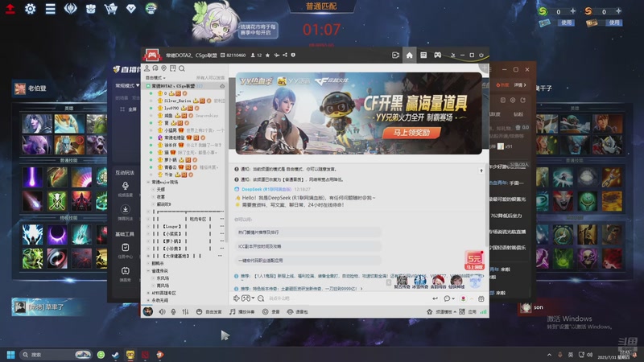This screenshot has height=362, width=644.
Task: Click the chat message input field
Action: click(x=347, y=298)
